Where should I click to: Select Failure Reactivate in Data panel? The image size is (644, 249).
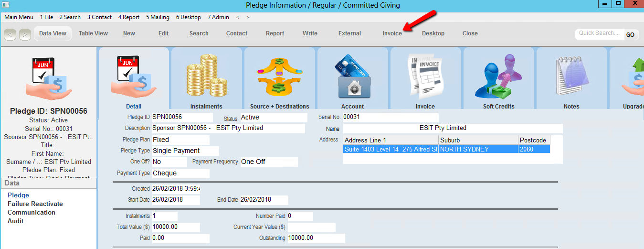tap(35, 204)
